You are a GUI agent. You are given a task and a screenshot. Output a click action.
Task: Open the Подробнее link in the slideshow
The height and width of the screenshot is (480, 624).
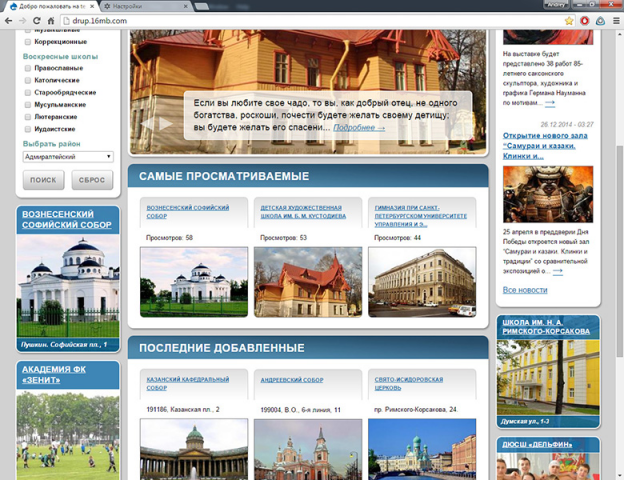point(359,127)
